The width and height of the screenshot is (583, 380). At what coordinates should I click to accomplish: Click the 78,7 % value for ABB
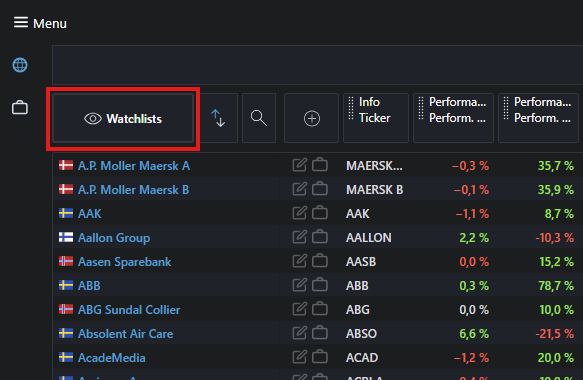pos(556,286)
